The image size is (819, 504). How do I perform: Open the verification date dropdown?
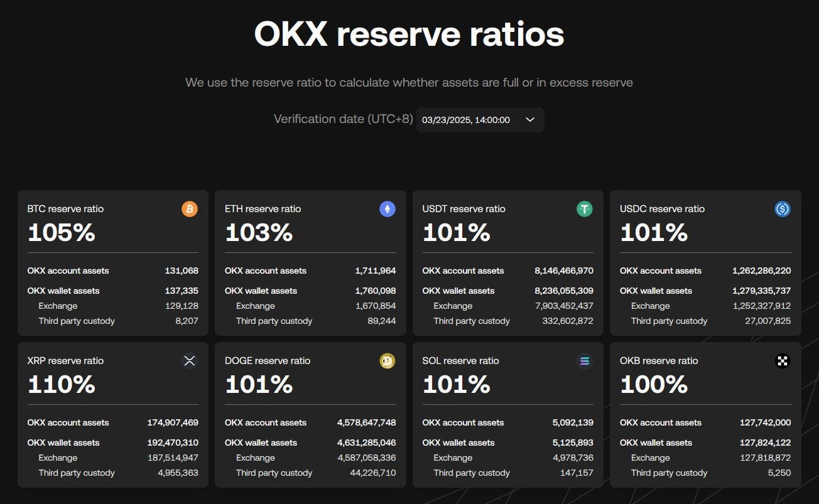click(x=480, y=119)
